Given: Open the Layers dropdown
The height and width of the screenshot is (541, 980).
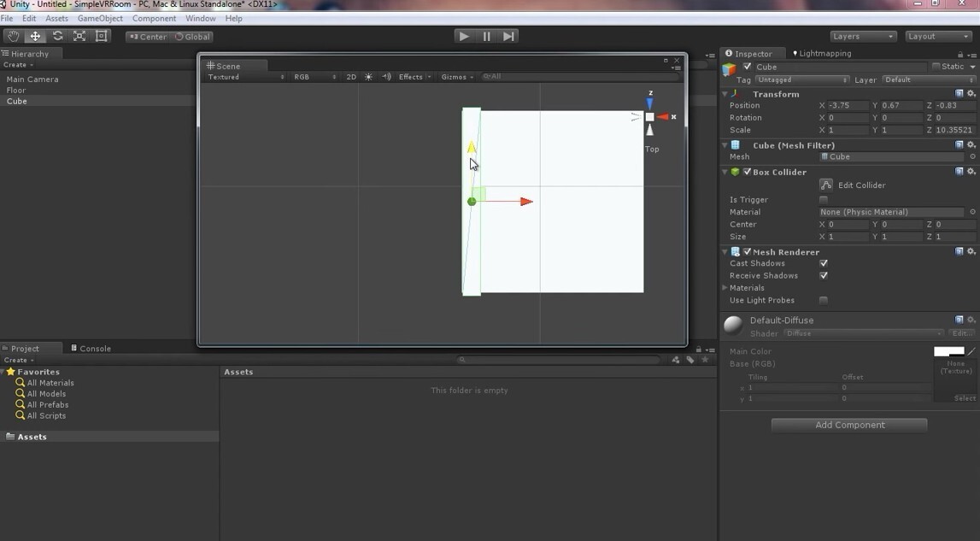Looking at the screenshot, I should point(862,36).
